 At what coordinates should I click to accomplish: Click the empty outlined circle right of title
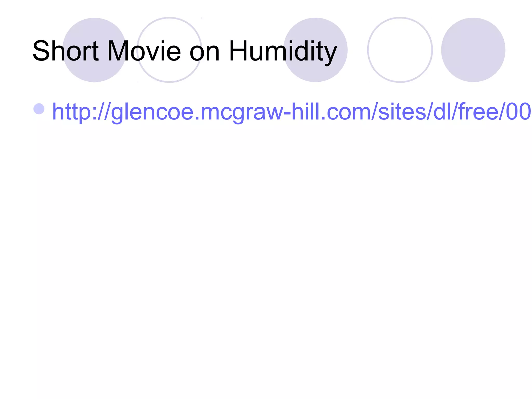pos(400,50)
